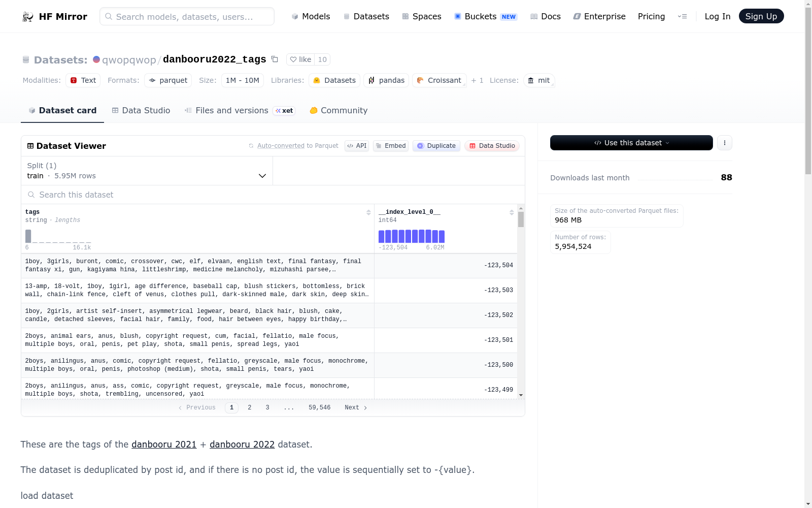Click the like count 10

tap(322, 59)
